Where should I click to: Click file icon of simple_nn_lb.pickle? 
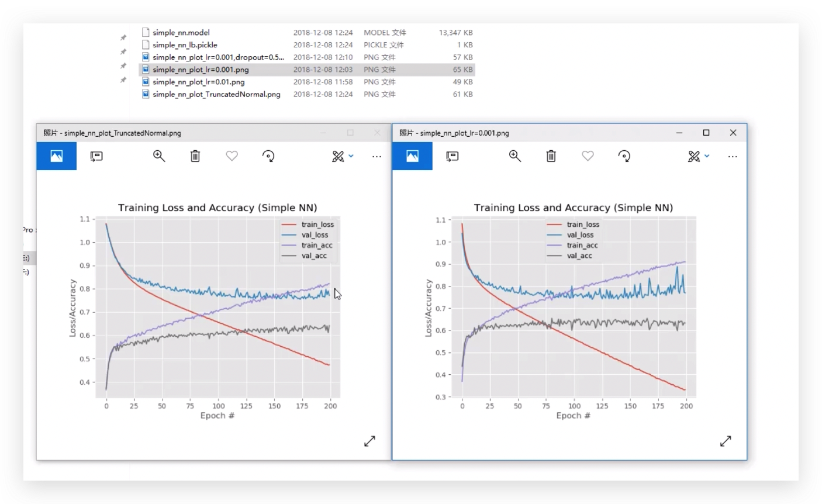146,44
